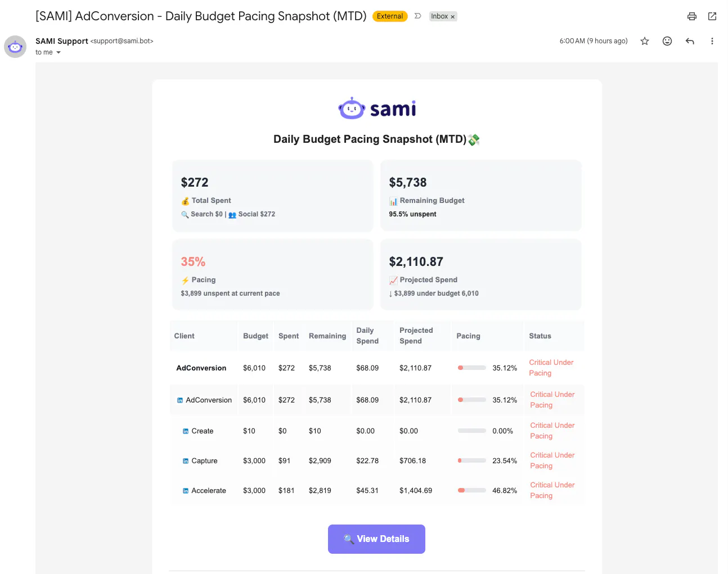
Task: Click the pacing bar for Create row
Action: tap(472, 431)
